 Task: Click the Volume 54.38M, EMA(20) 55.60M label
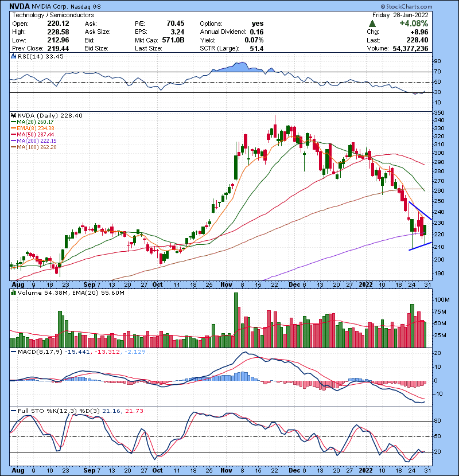pos(71,293)
